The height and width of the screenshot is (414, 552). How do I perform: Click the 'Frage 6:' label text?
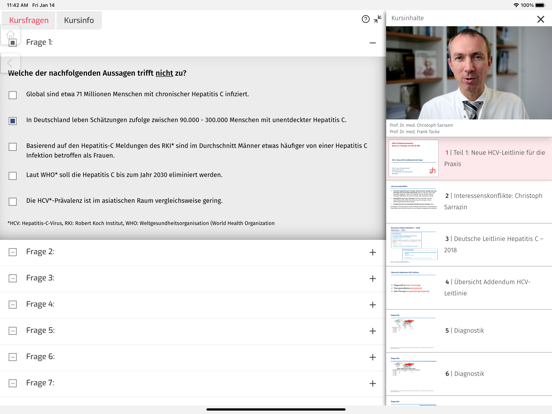coord(40,357)
